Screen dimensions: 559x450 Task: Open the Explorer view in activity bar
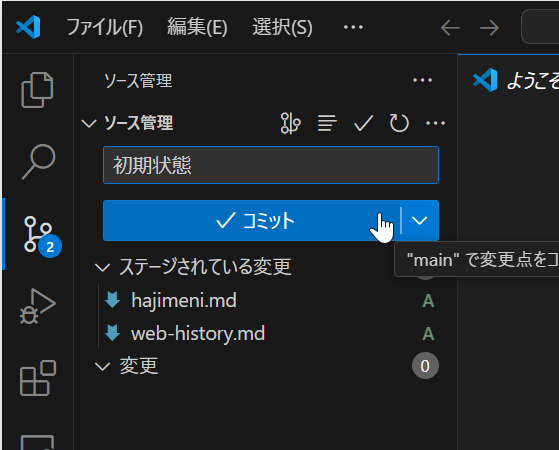37,90
